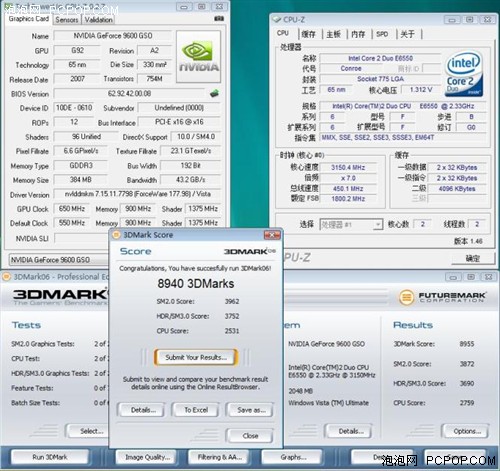Expand the 处理器 #1 selection dropdown in CPU-Z
Viewport: 500px width, 471px height.
coord(377,224)
